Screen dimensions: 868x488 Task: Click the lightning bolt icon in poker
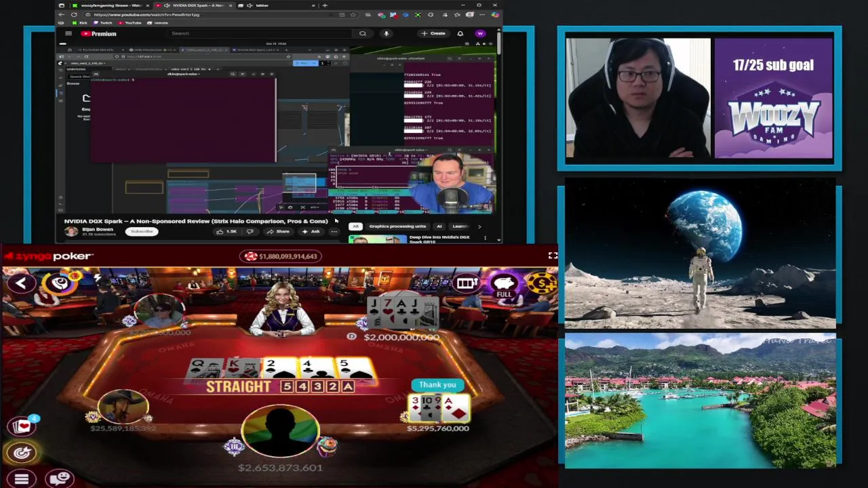(x=97, y=278)
